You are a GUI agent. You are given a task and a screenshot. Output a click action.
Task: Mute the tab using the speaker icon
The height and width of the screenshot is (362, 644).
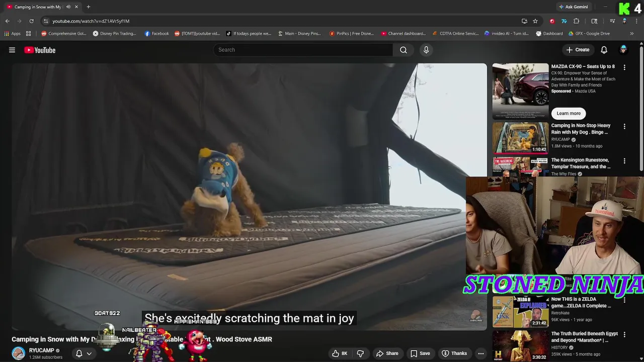(68, 7)
